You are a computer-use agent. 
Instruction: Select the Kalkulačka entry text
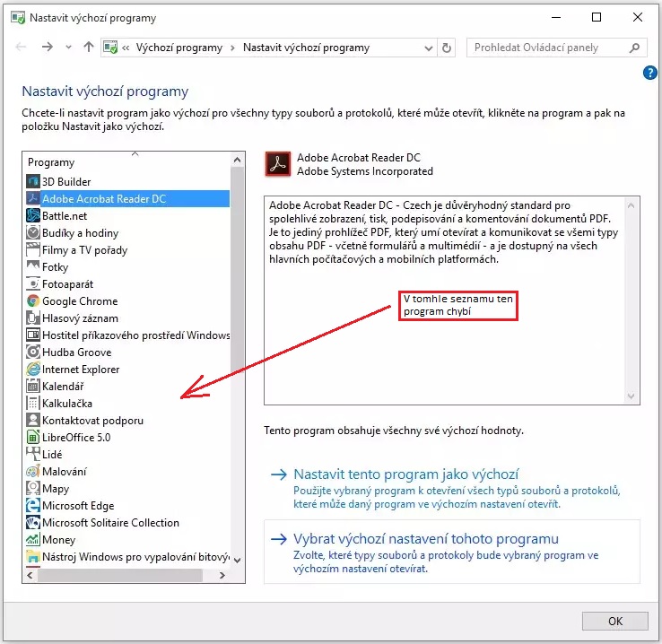[x=67, y=404]
